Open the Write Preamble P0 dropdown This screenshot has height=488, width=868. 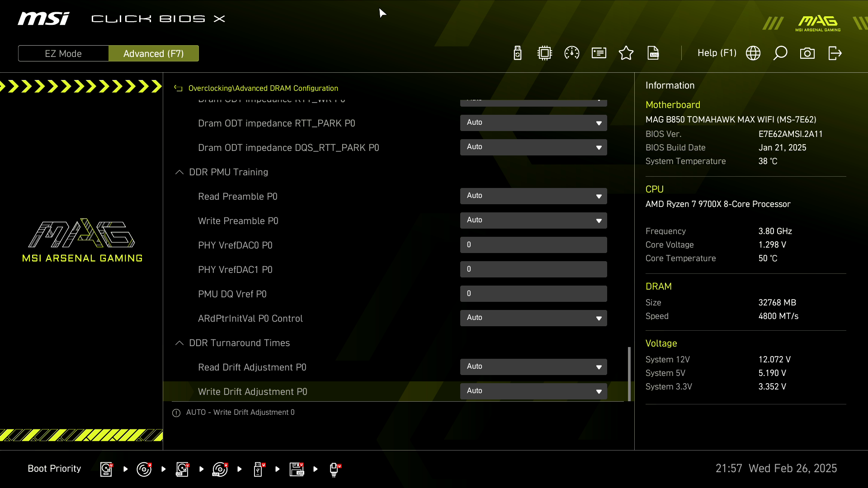pyautogui.click(x=533, y=221)
